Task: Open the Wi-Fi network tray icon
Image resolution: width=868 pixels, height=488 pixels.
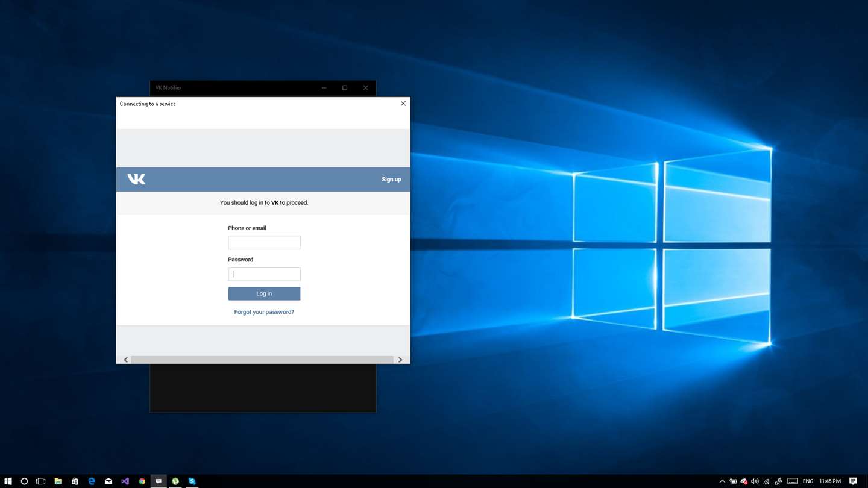Action: coord(766,481)
